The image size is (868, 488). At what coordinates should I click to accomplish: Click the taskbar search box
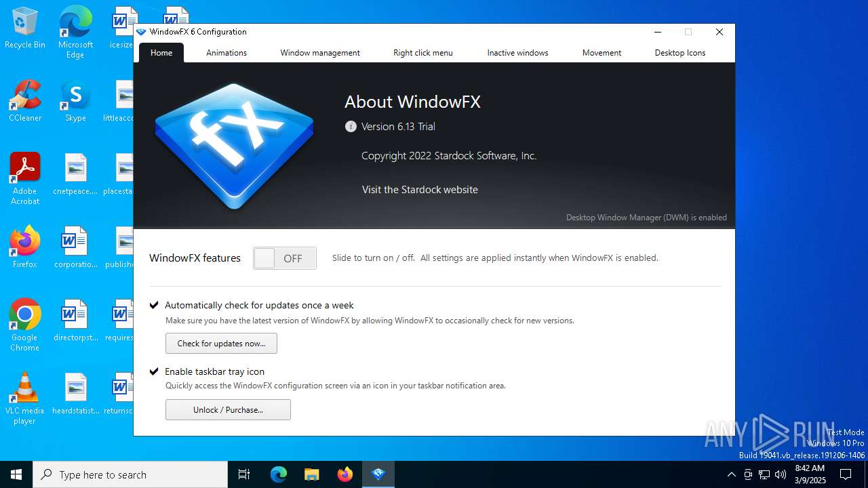(x=130, y=474)
